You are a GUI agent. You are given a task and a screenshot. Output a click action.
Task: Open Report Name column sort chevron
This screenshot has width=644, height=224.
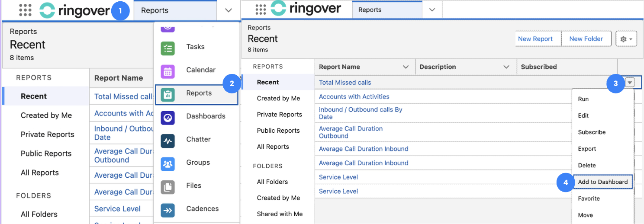point(406,67)
